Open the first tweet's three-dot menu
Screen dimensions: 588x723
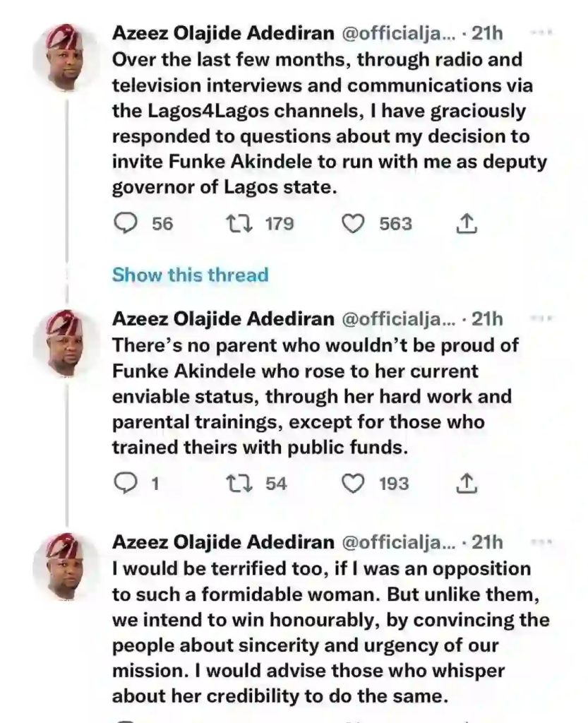pyautogui.click(x=541, y=32)
